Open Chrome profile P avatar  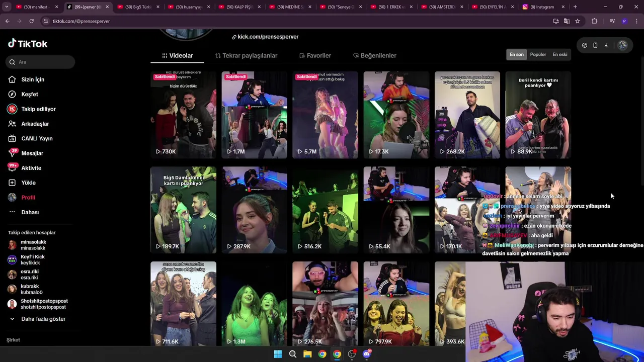coord(624,21)
